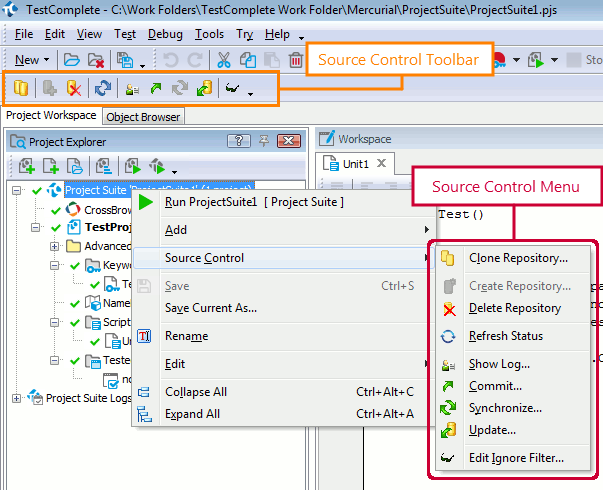Click the Undo toolbar icon

tap(170, 60)
